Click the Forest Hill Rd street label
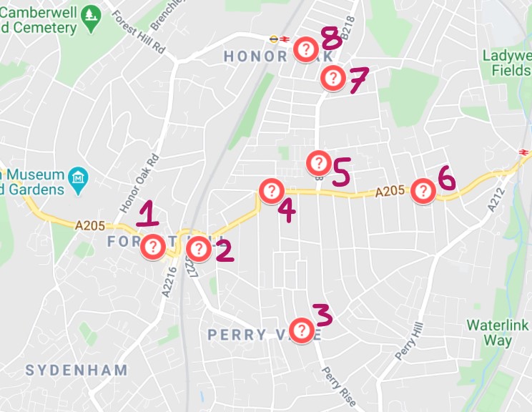 [x=139, y=32]
